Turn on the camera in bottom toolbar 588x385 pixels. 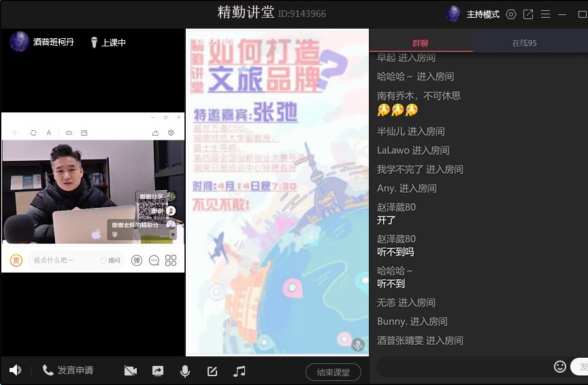click(x=131, y=371)
